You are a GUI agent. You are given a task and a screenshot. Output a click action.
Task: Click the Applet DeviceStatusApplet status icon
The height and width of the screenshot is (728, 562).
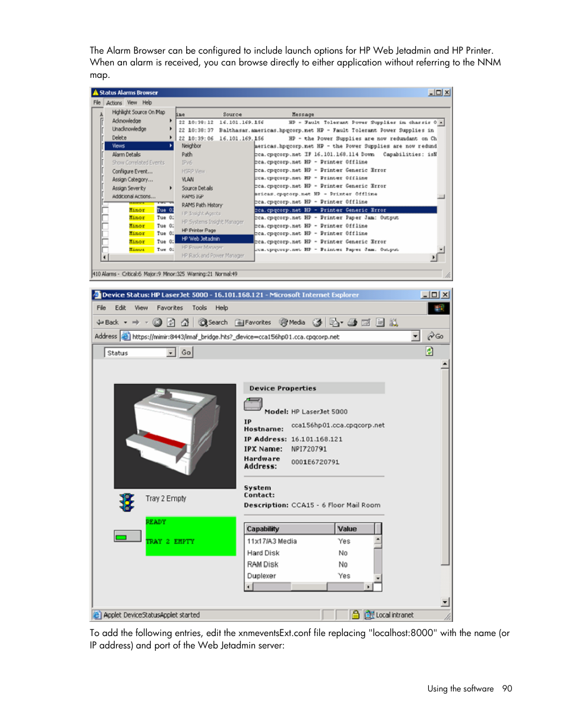tap(97, 615)
